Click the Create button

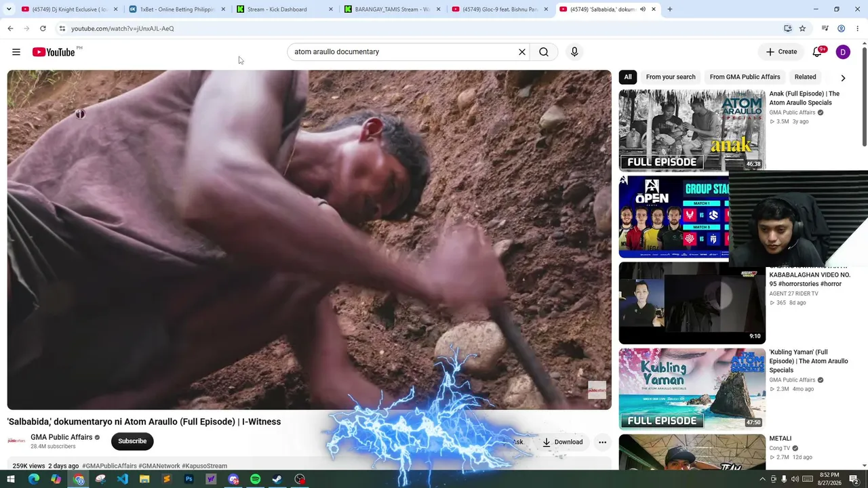point(781,52)
